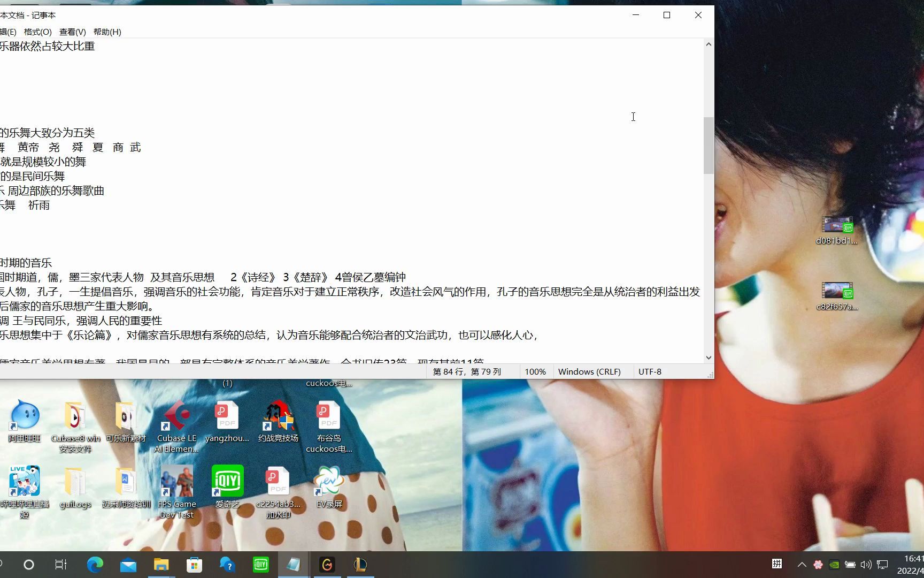Image resolution: width=924 pixels, height=578 pixels.
Task: Select the 迈禾师资培训 folder icon
Action: pos(126,488)
